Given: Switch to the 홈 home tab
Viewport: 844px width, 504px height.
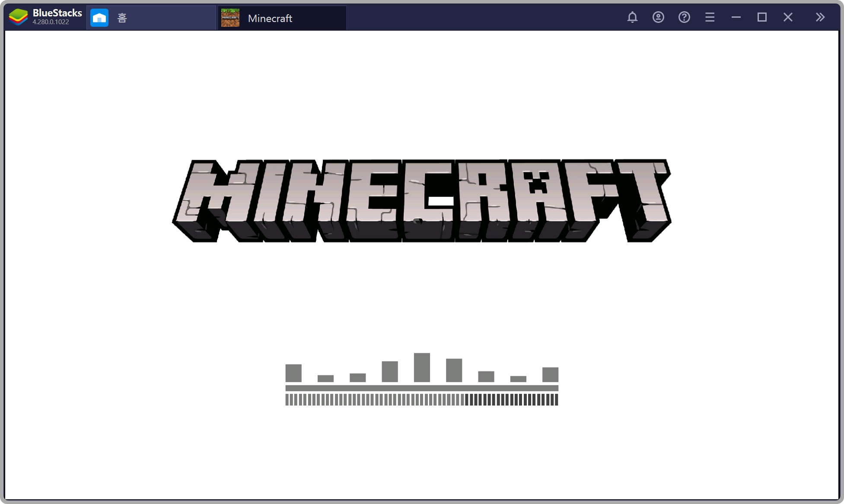Looking at the screenshot, I should [x=122, y=18].
